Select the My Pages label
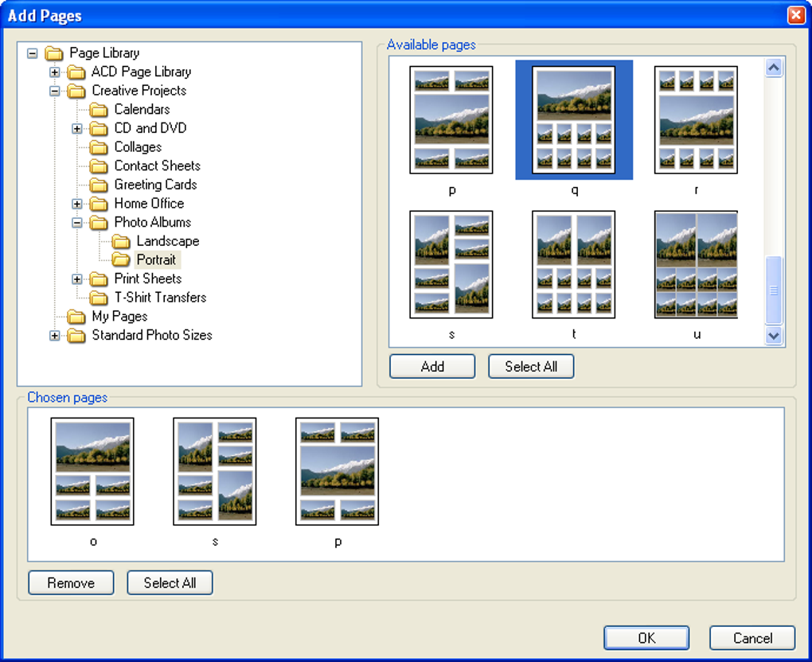 pos(119,316)
